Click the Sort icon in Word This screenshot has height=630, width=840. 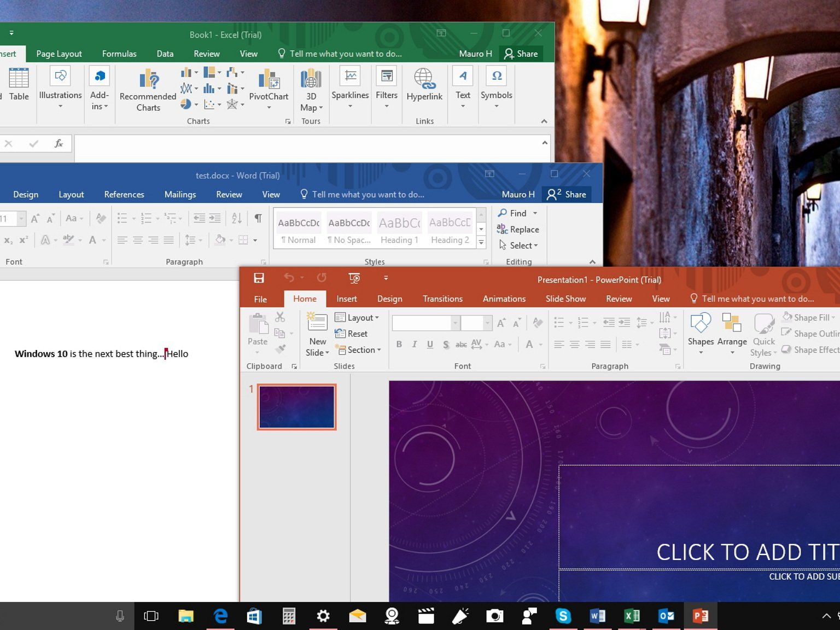coord(236,218)
